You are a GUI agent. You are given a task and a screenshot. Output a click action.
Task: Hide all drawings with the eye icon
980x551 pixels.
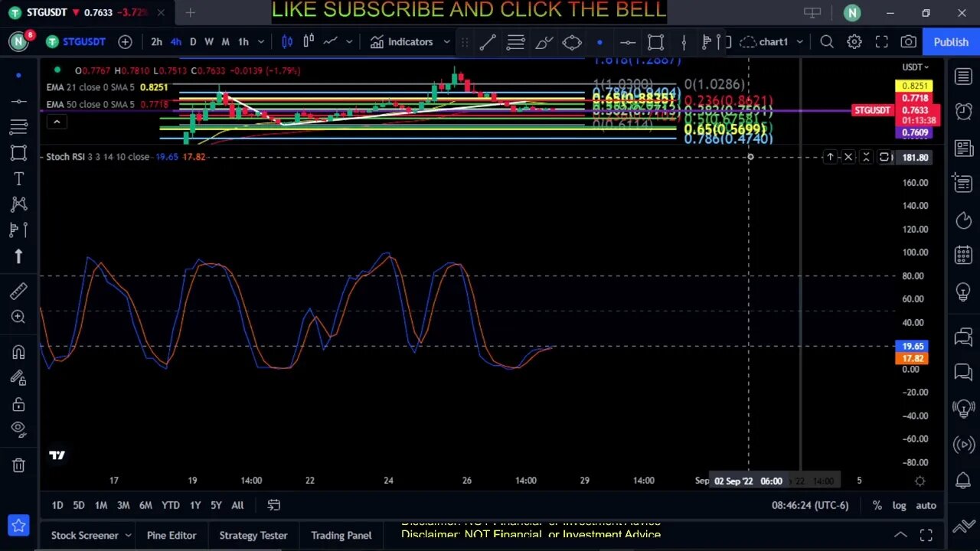tap(18, 429)
